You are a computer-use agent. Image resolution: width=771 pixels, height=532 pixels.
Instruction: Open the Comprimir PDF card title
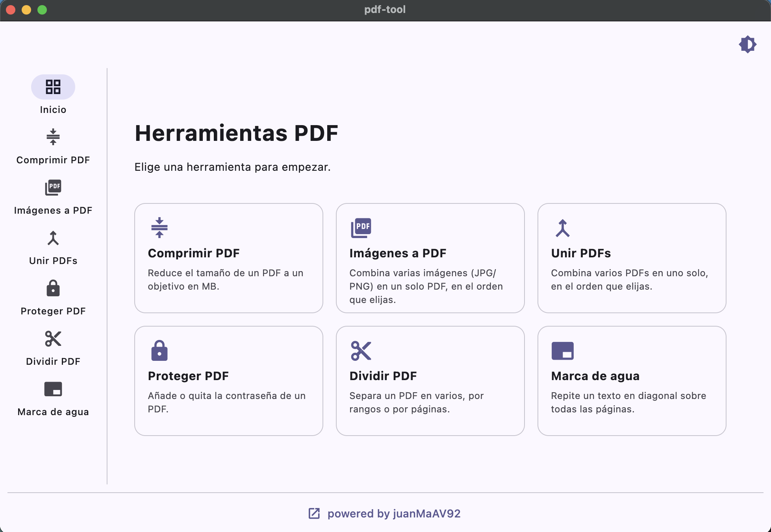tap(194, 253)
